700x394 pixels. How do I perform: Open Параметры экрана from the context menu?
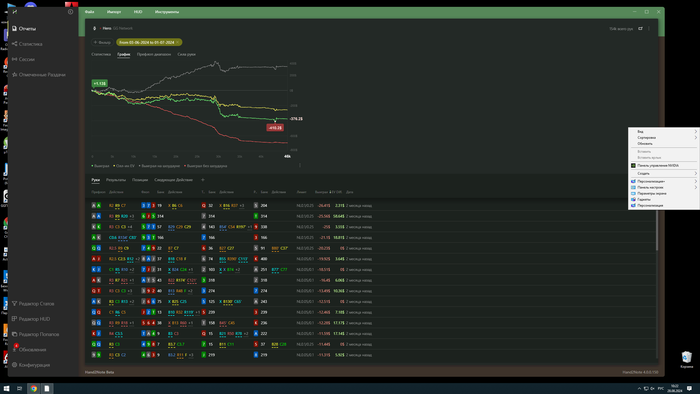[x=664, y=194]
